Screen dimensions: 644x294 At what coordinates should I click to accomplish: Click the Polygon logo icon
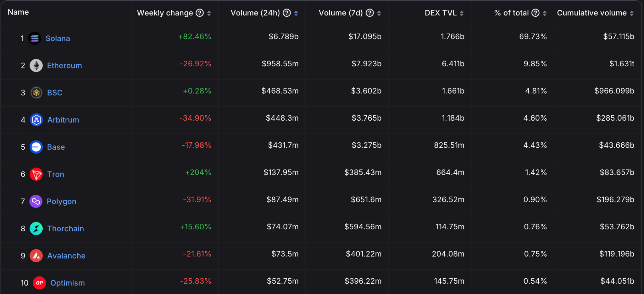click(36, 201)
